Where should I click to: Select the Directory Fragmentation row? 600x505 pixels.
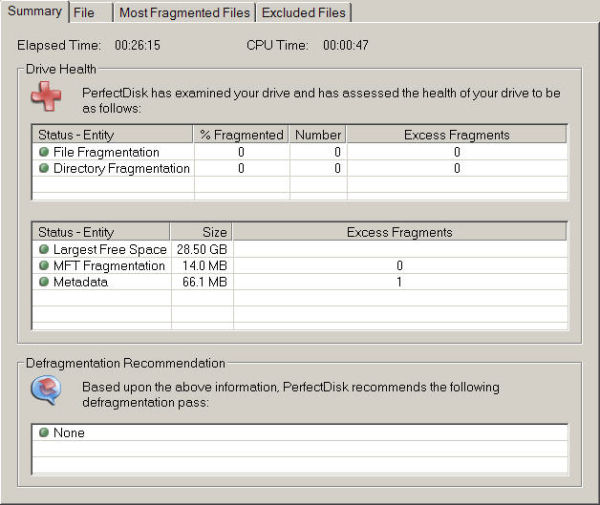[x=300, y=168]
